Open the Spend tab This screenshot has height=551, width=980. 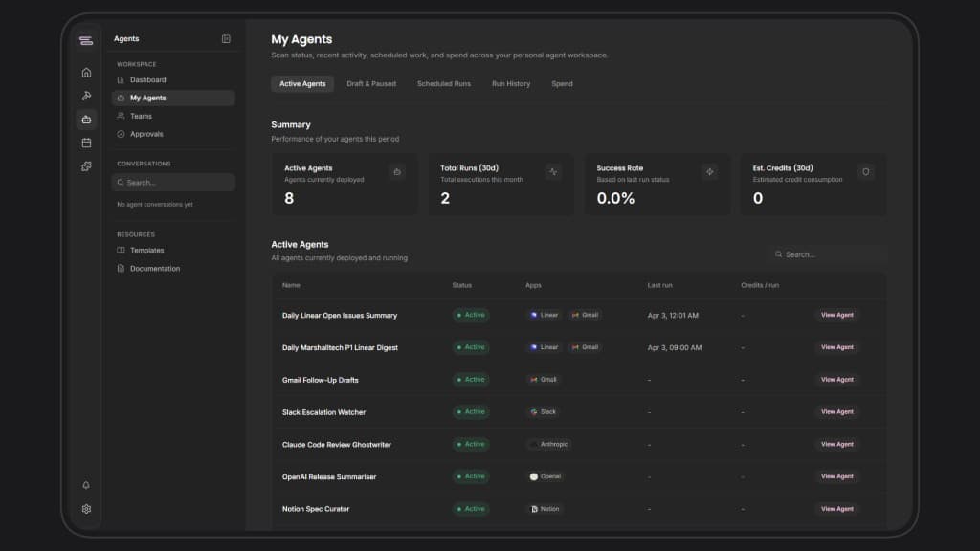[562, 83]
